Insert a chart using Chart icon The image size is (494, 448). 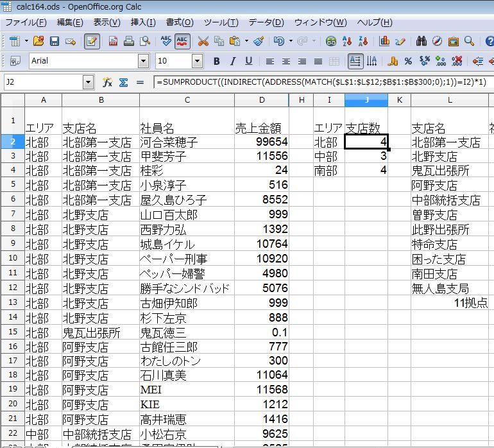[x=385, y=41]
